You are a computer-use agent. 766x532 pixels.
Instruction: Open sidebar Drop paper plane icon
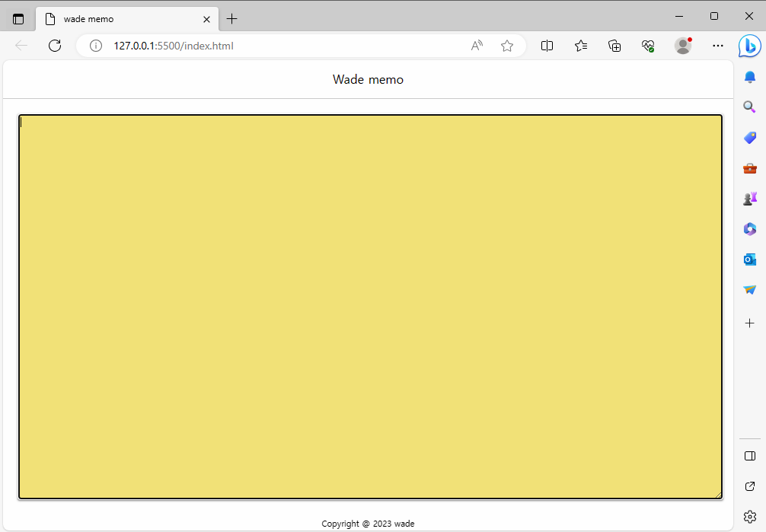pos(750,290)
